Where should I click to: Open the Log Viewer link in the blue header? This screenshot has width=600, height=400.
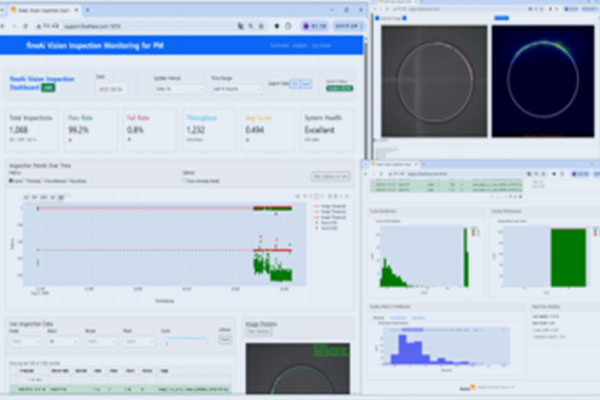(x=321, y=46)
